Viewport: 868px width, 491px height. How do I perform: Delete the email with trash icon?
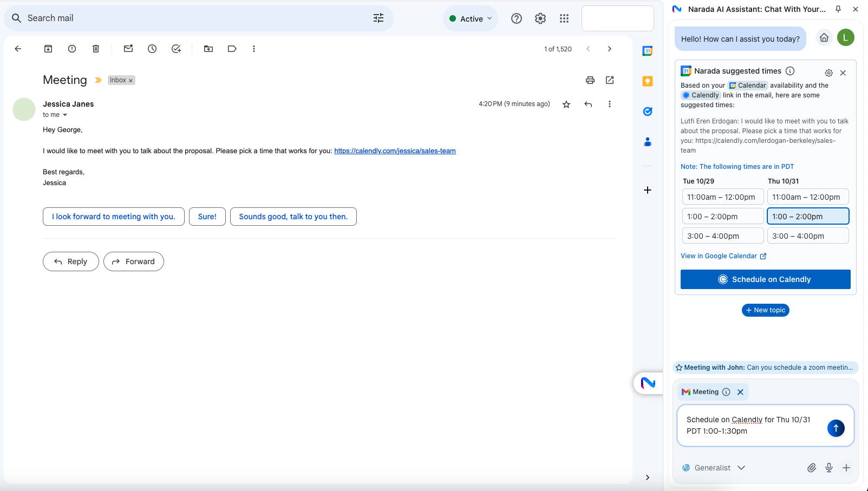coord(96,49)
